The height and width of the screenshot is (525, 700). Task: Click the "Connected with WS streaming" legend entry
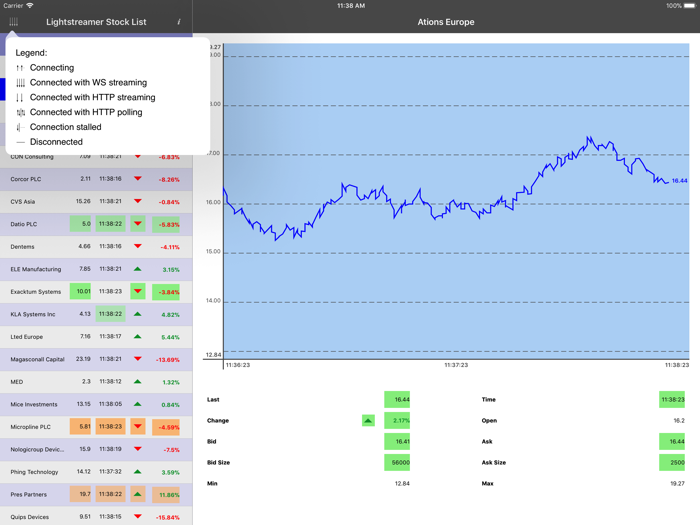click(88, 83)
